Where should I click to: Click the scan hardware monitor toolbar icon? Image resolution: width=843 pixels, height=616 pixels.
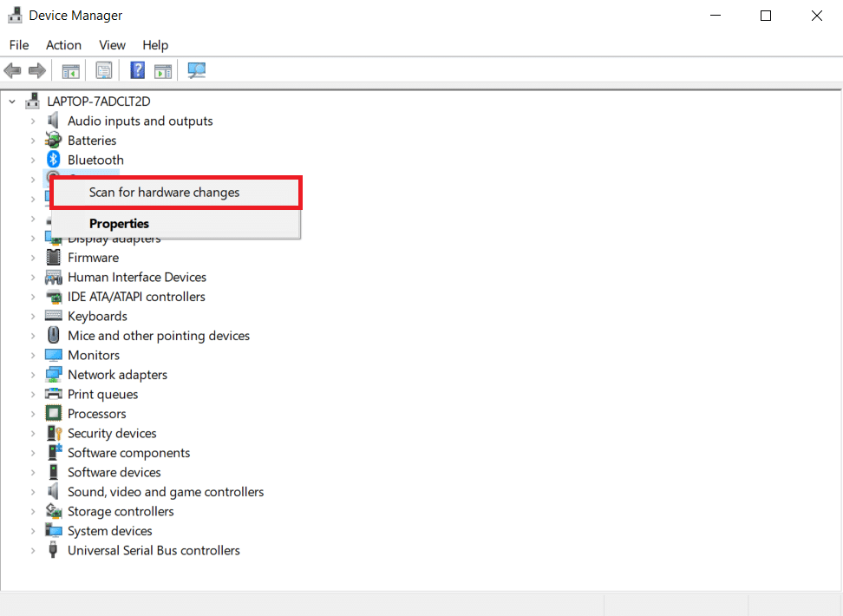click(x=196, y=70)
